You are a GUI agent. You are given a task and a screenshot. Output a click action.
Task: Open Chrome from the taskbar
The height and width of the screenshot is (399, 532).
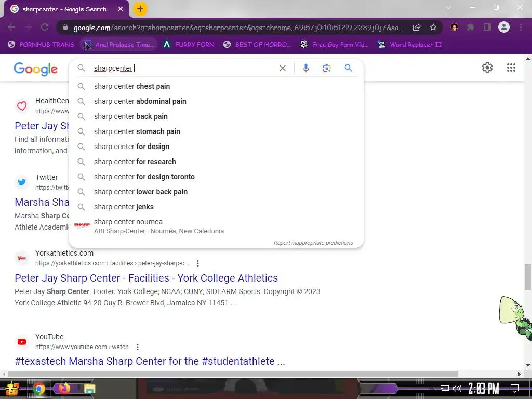38,389
